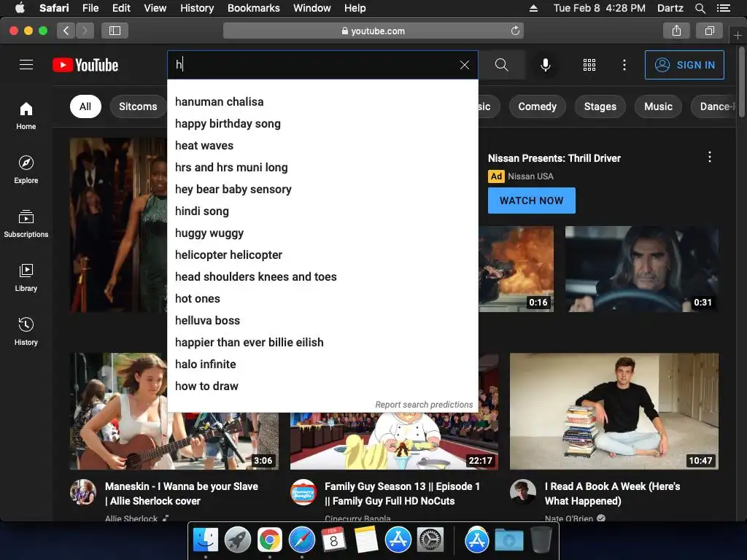The width and height of the screenshot is (747, 560).
Task: Open Subscriptions in the sidebar
Action: point(26,223)
